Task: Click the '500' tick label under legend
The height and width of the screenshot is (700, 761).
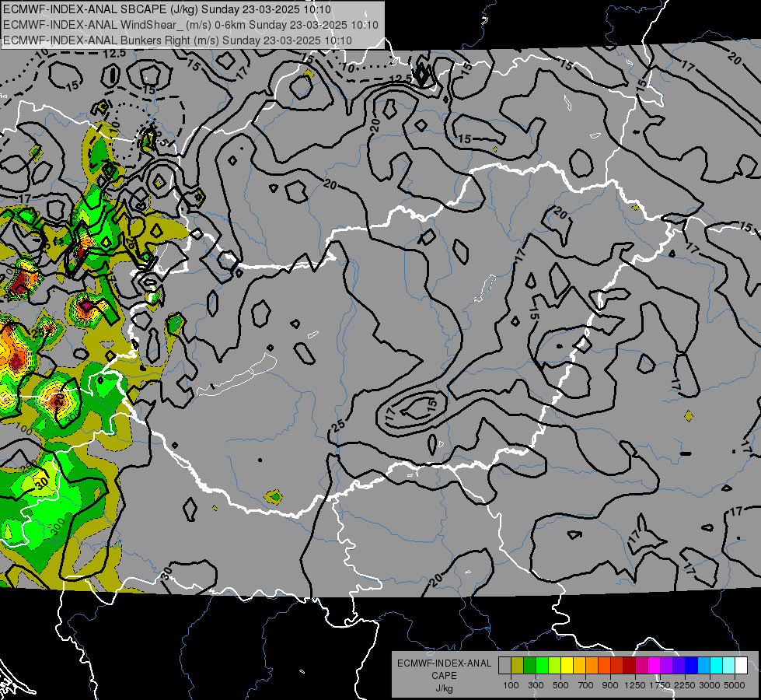Action: 560,685
